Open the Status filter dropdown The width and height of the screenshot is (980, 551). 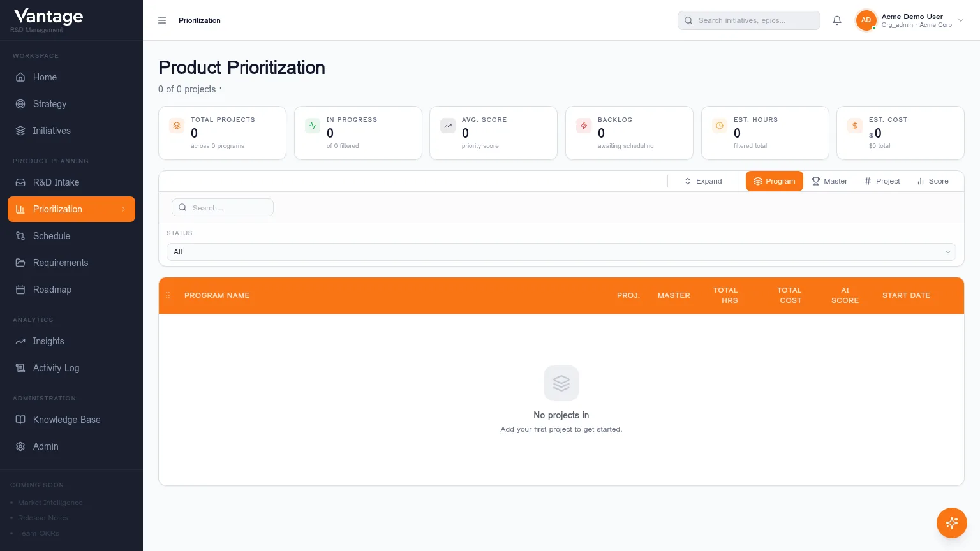click(561, 252)
